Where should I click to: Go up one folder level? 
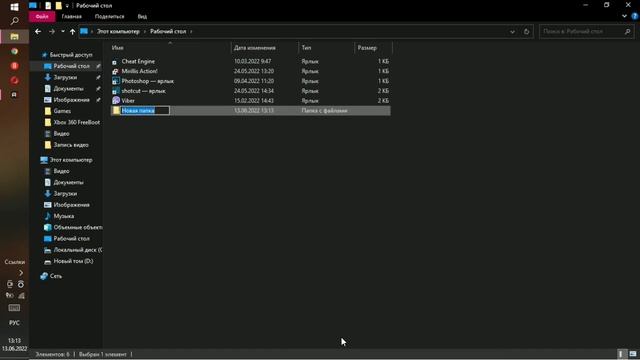coord(73,31)
